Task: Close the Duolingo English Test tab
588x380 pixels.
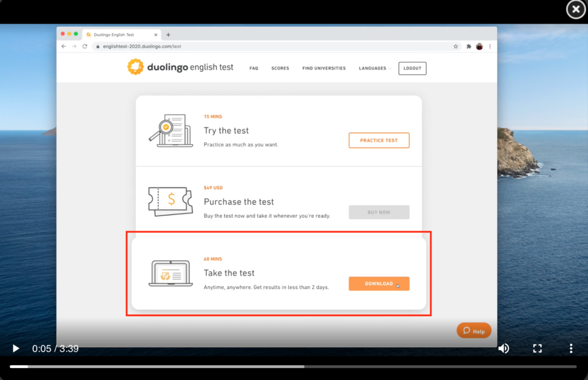Action: click(156, 34)
